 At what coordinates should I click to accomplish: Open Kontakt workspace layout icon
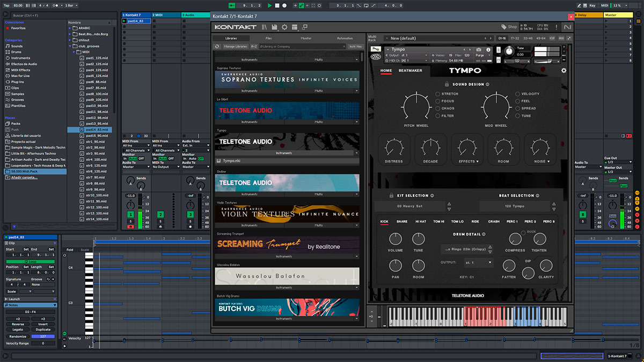point(295,27)
